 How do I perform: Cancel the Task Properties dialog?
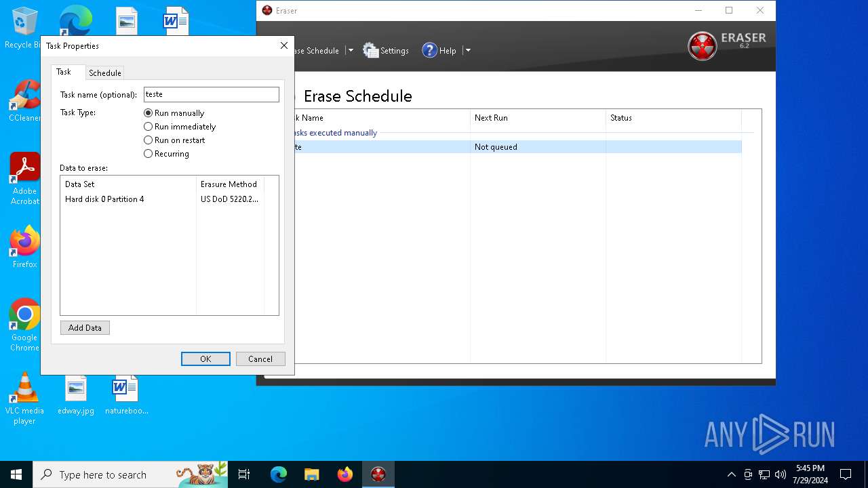click(x=260, y=359)
